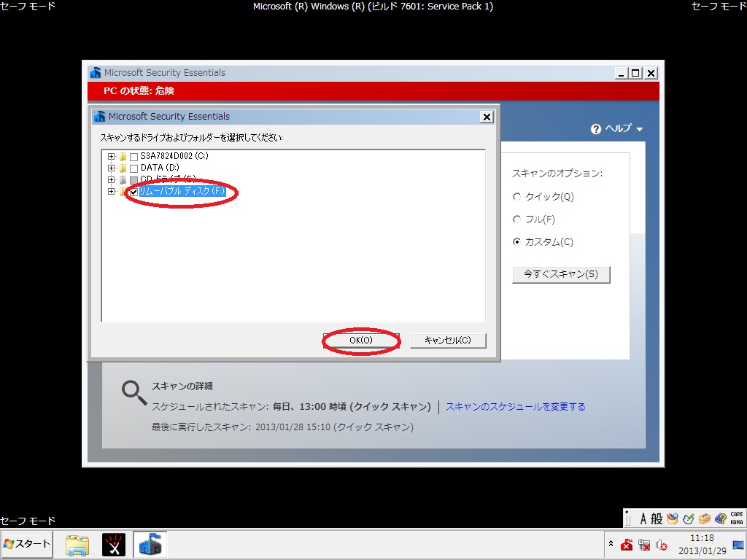Confirm the drive selection with OK(O)
This screenshot has width=747, height=560.
coord(361,341)
